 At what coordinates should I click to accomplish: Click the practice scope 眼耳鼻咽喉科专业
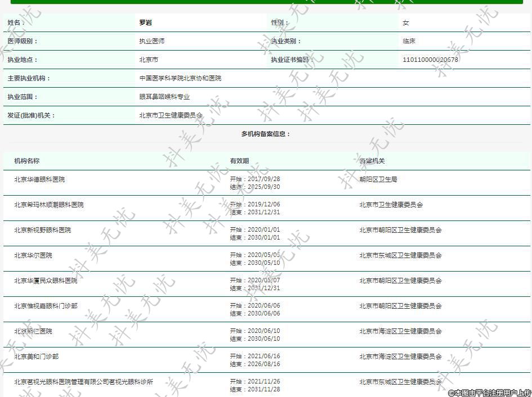164,97
